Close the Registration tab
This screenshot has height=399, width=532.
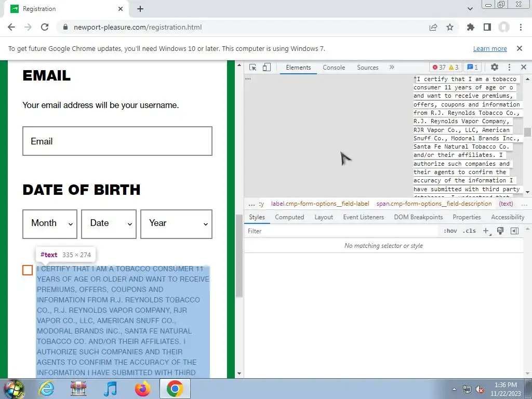[x=121, y=9]
